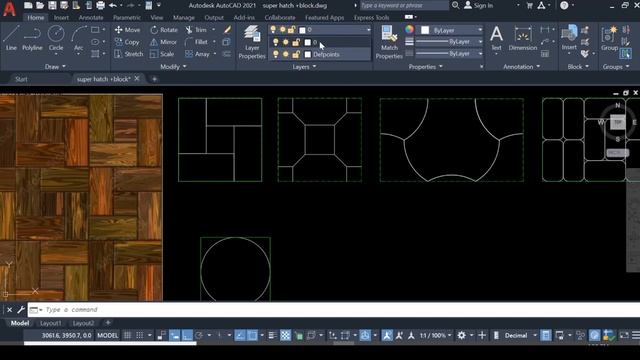640x360 pixels.
Task: Open the Insert ribbon tab
Action: coord(61,18)
